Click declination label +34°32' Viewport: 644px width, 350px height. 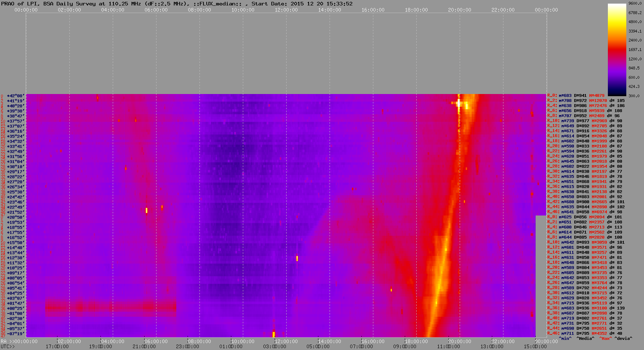[16, 141]
